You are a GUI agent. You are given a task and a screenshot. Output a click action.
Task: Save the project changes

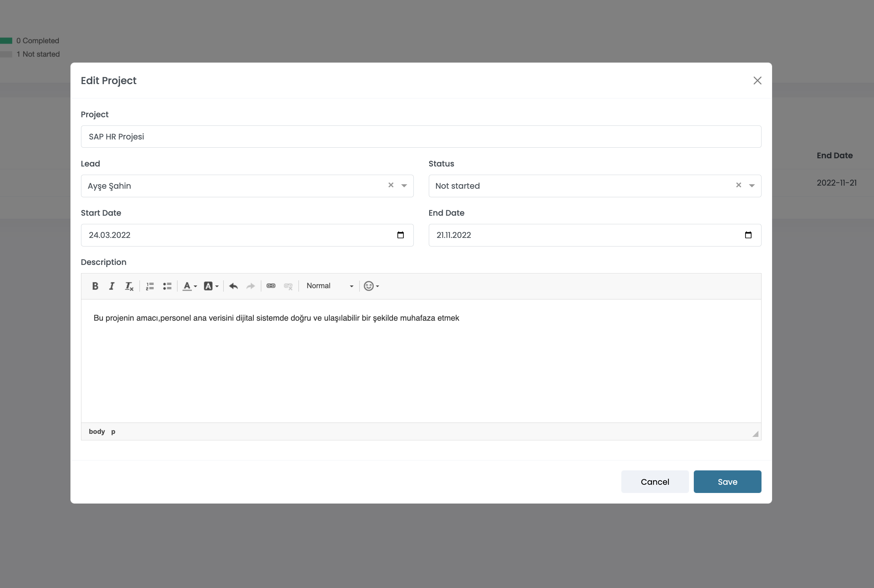pos(727,482)
